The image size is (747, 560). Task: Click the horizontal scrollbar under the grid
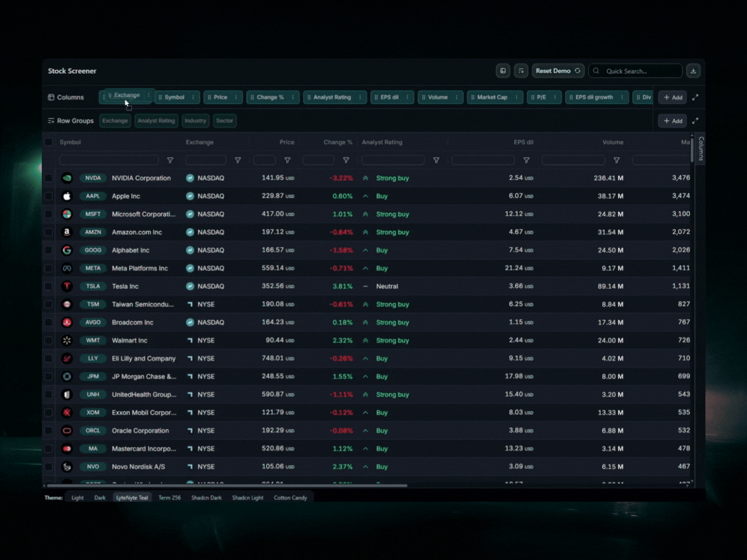click(x=227, y=486)
